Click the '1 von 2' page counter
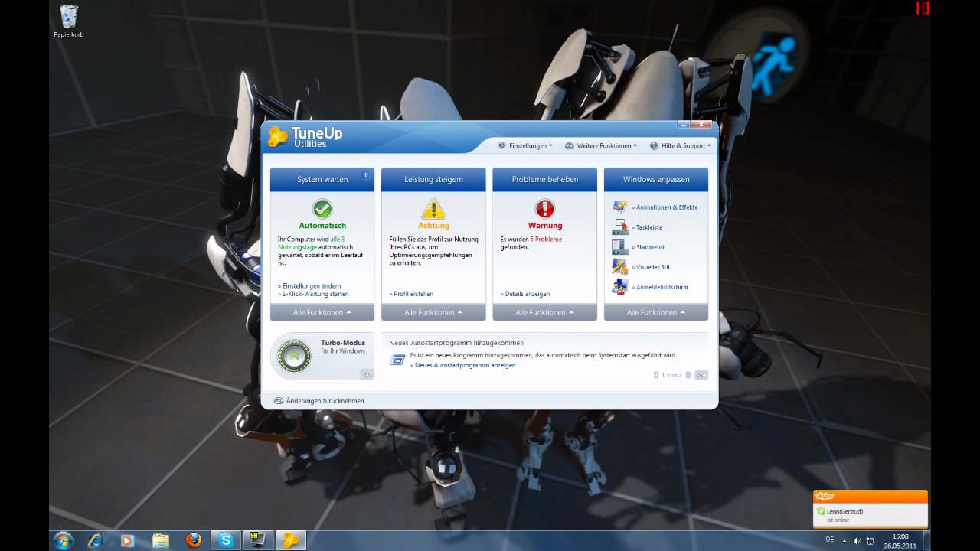The width and height of the screenshot is (980, 551). pos(672,375)
